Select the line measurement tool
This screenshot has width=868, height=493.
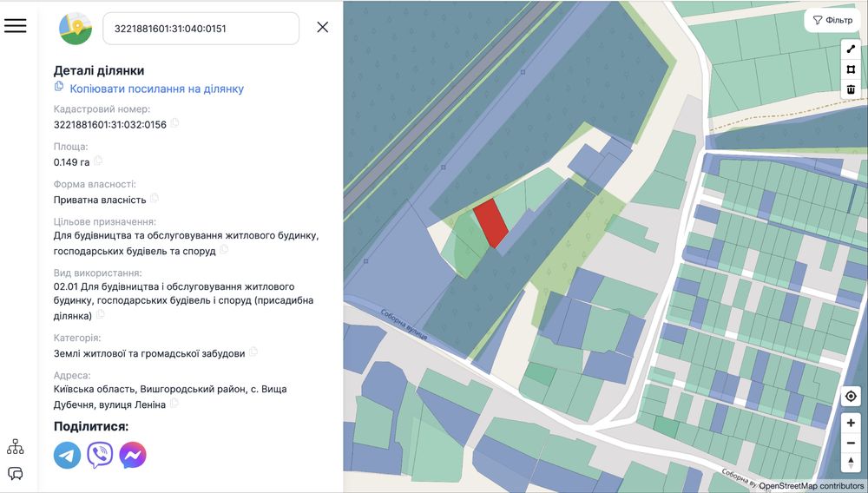pyautogui.click(x=851, y=49)
